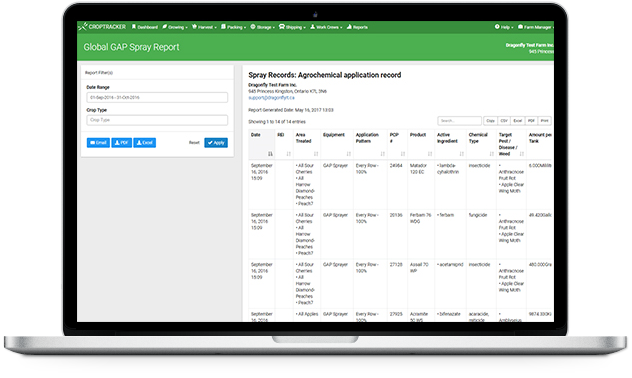Image resolution: width=632 pixels, height=378 pixels.
Task: Click the Excel export button above table
Action: [518, 121]
